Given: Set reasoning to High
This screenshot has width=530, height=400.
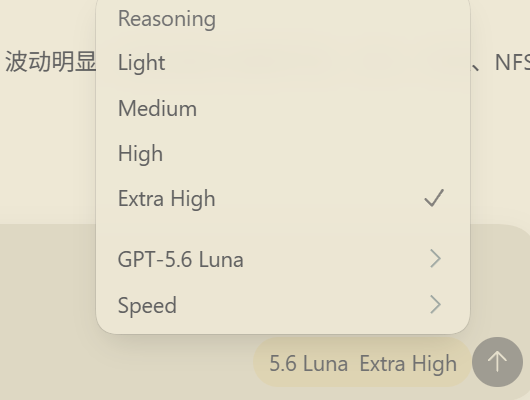Looking at the screenshot, I should [283, 153].
